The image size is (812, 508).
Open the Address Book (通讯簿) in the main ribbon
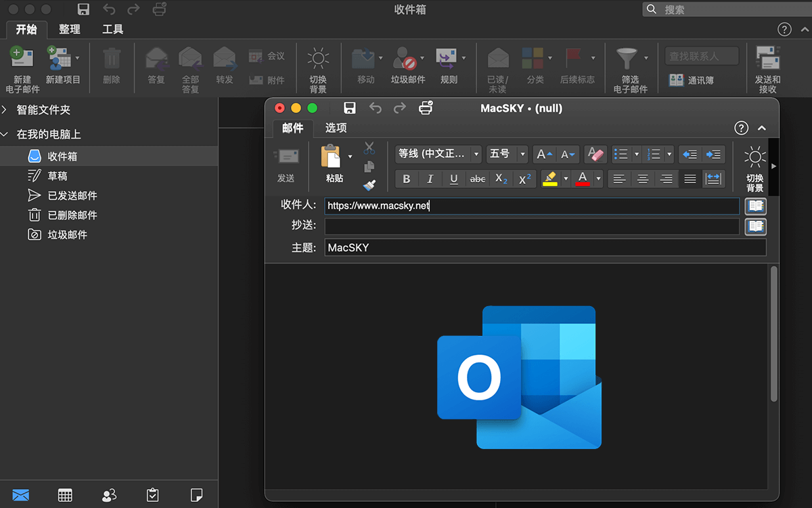point(692,80)
